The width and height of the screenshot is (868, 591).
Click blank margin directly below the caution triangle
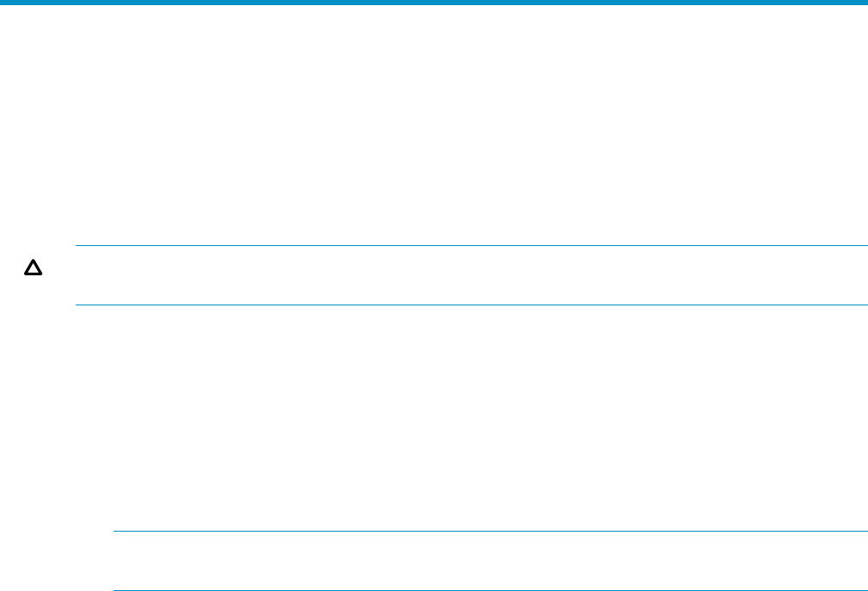click(33, 344)
